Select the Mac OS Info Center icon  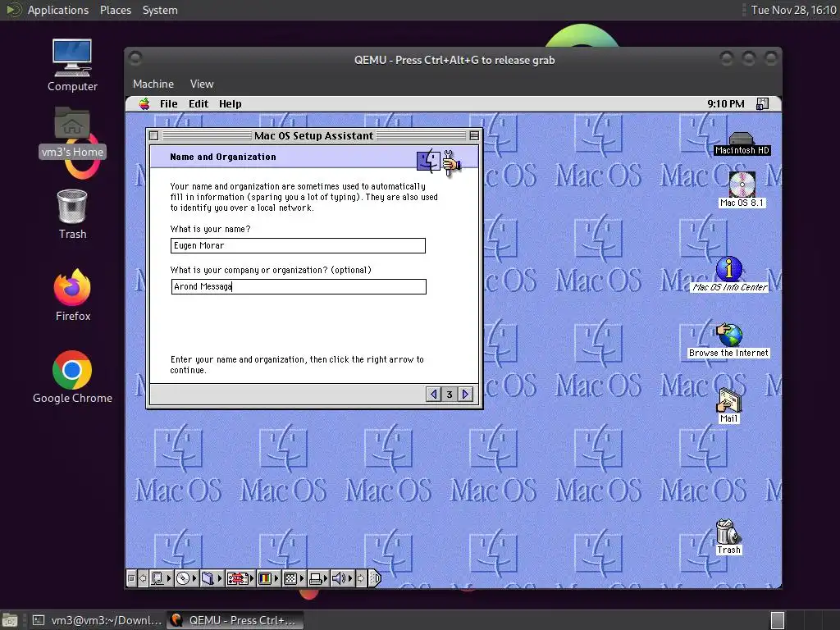(729, 274)
